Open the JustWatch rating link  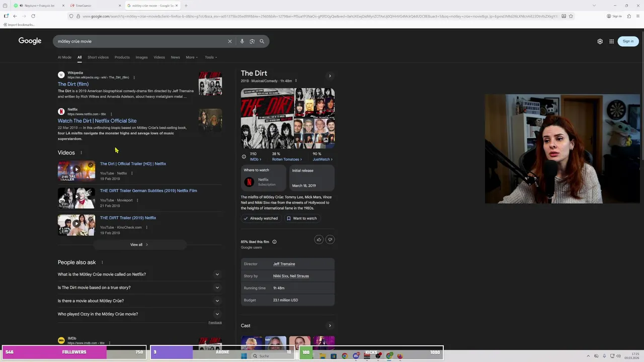point(323,159)
